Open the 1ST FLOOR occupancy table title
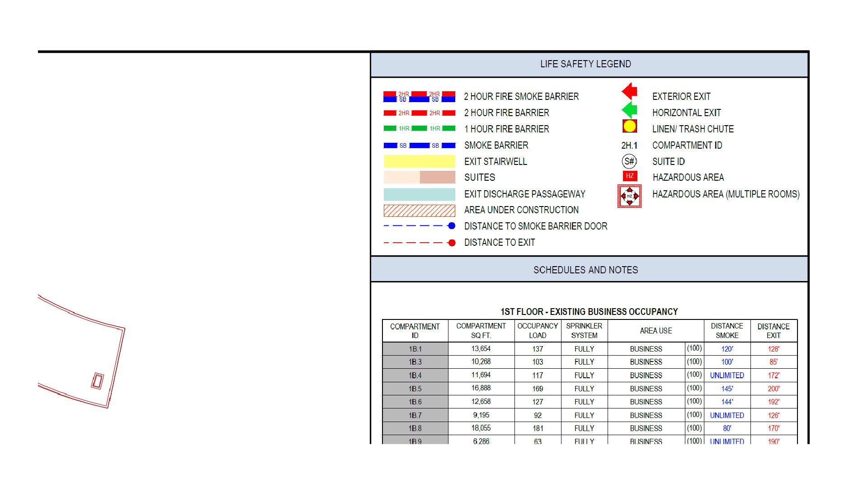Screen dimensions: 868x488 click(x=589, y=311)
